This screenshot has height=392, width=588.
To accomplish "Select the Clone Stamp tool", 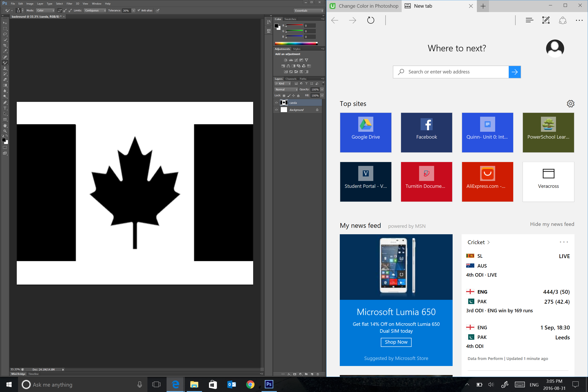I will coord(5,69).
